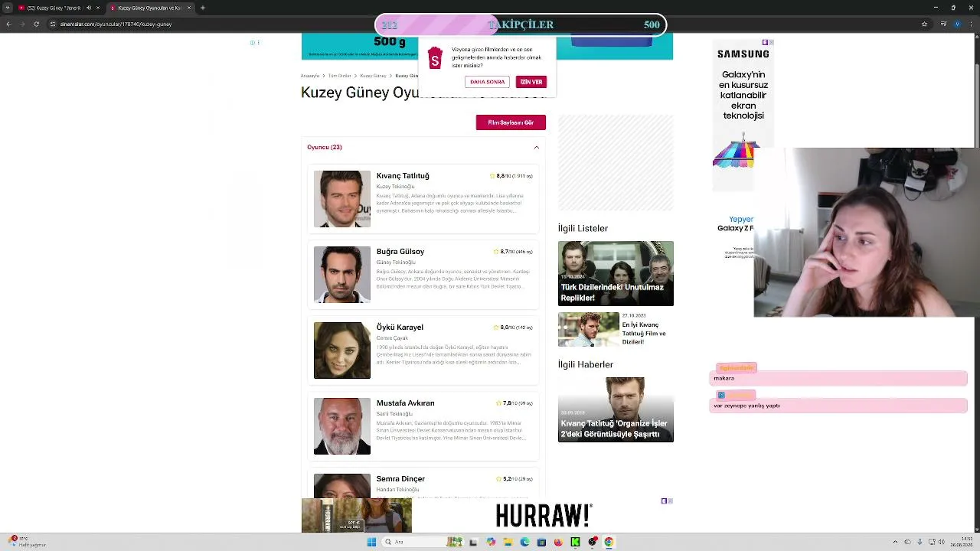Click the rating star for Öykü Karayel

[496, 328]
